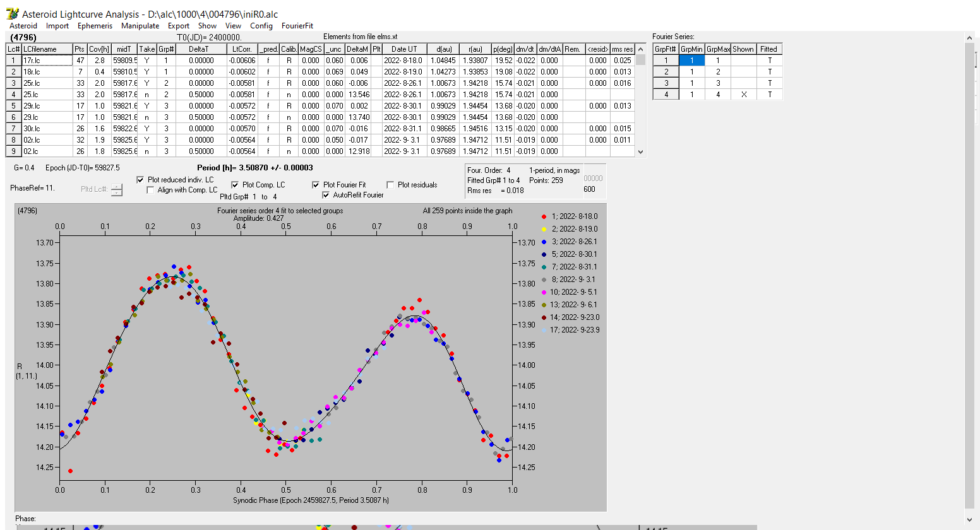Enable Align with Comp. LC checkbox
Screen dimensions: 980x530
pos(150,190)
